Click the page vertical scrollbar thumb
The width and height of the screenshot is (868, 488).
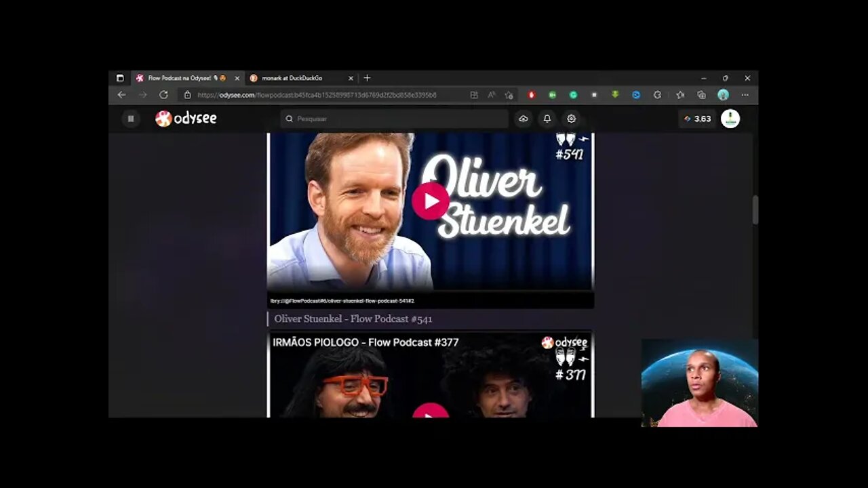(x=755, y=210)
